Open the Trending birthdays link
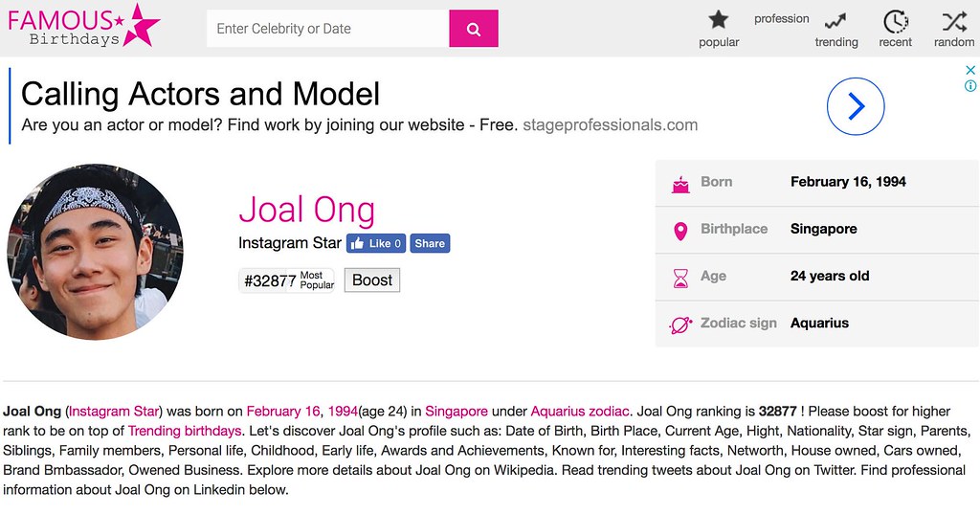 point(184,431)
